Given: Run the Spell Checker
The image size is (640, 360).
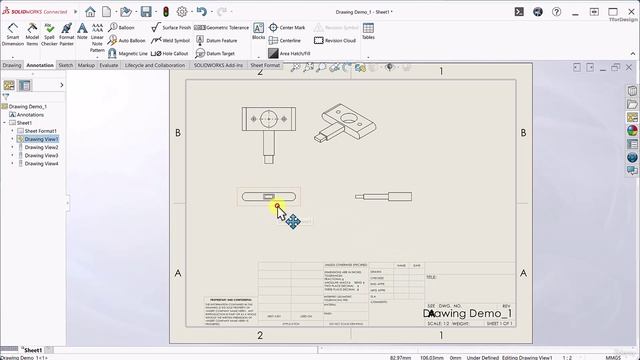Looking at the screenshot, I should point(49,34).
